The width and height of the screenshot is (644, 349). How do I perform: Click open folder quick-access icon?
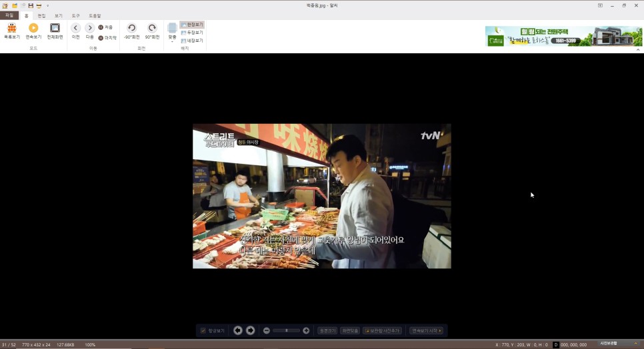pos(15,5)
